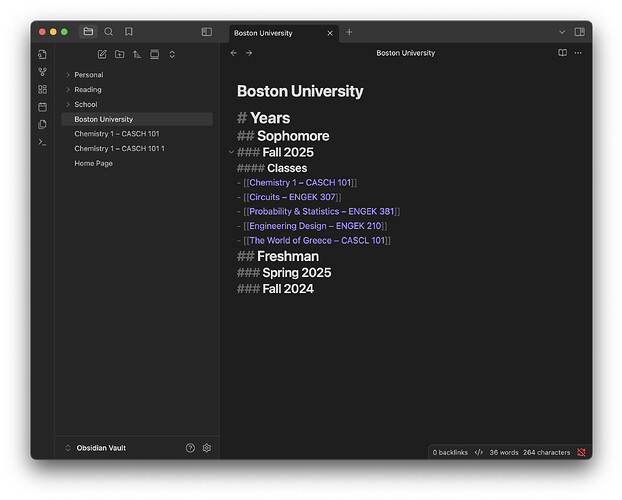622x500 pixels.
Task: Follow Circuits – ENGEK 307 link
Action: 292,197
